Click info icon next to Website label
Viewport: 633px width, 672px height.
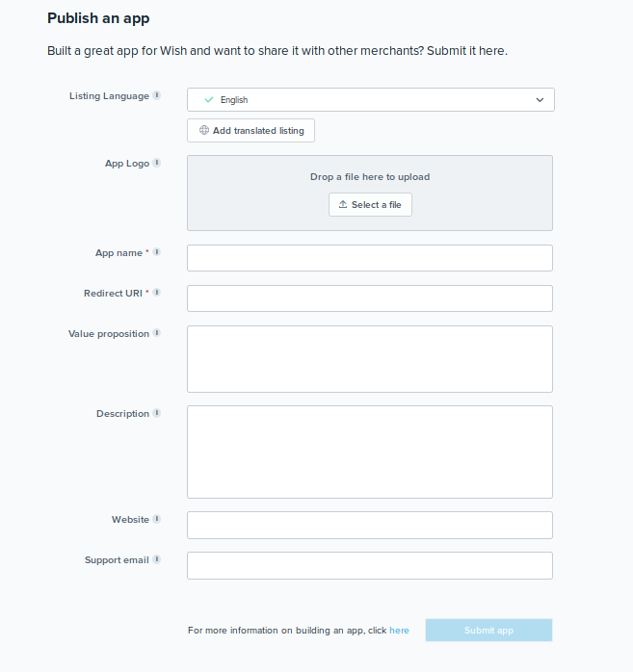(157, 519)
